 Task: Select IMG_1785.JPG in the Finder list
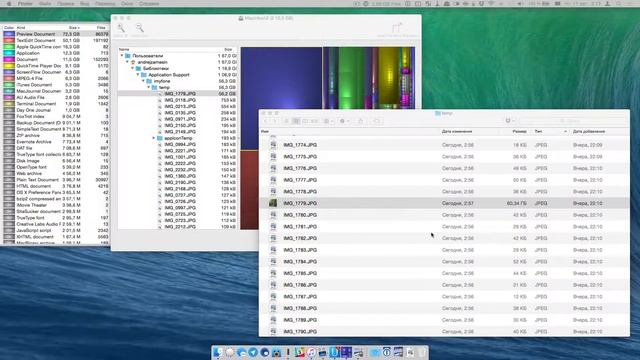pos(444,273)
